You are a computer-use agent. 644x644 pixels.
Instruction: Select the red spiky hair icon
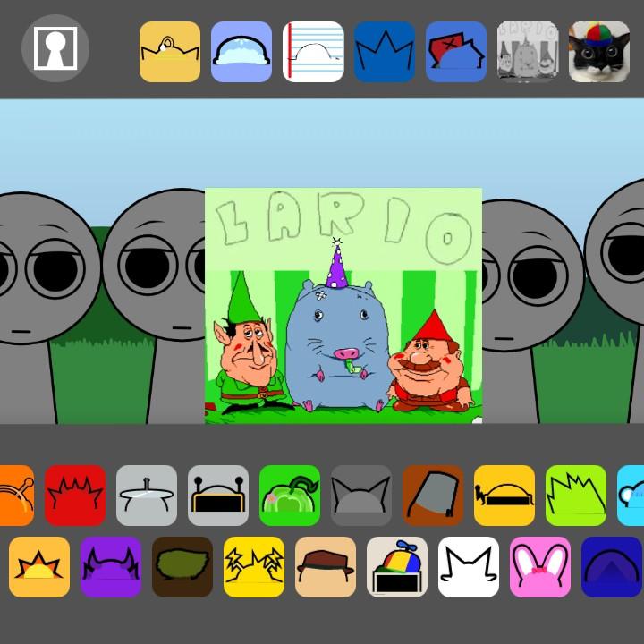pyautogui.click(x=75, y=496)
